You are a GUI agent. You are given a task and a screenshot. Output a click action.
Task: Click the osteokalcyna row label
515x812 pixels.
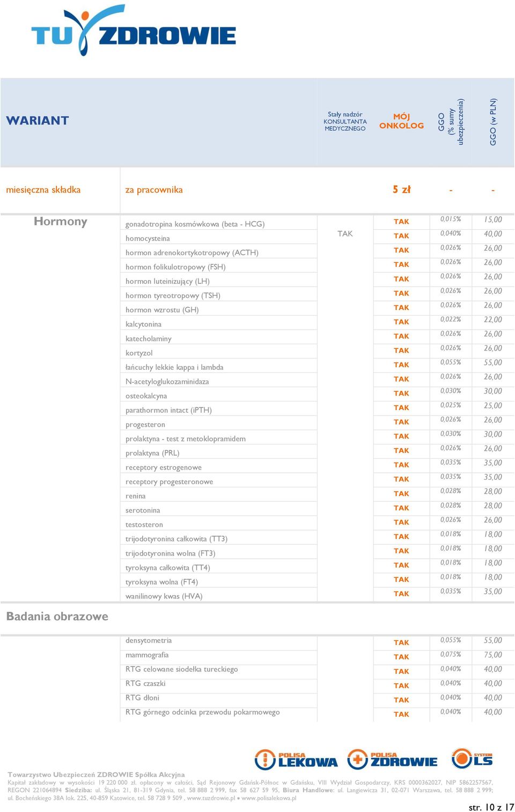(146, 396)
